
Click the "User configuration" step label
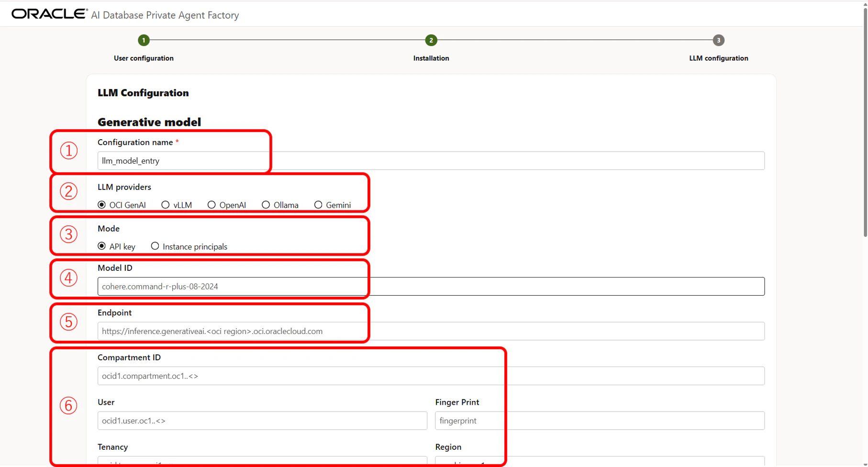pyautogui.click(x=144, y=58)
